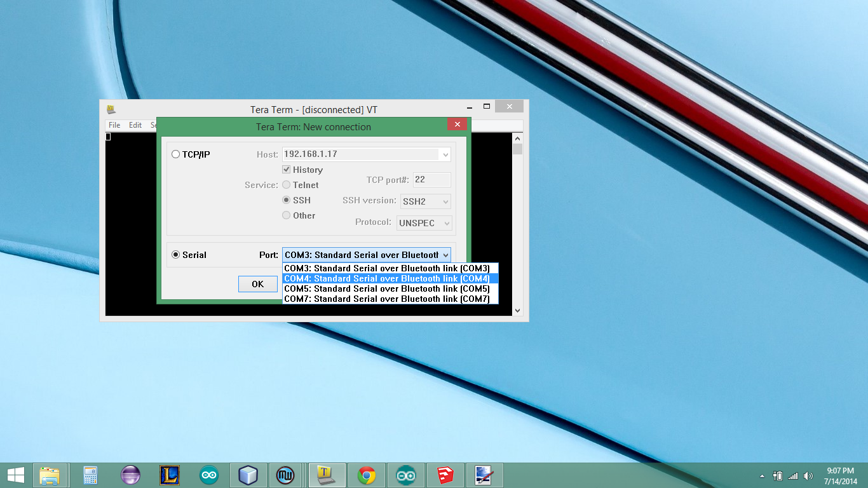Pick COM3 from the port list
Screen dimensions: 868x488
coord(390,268)
